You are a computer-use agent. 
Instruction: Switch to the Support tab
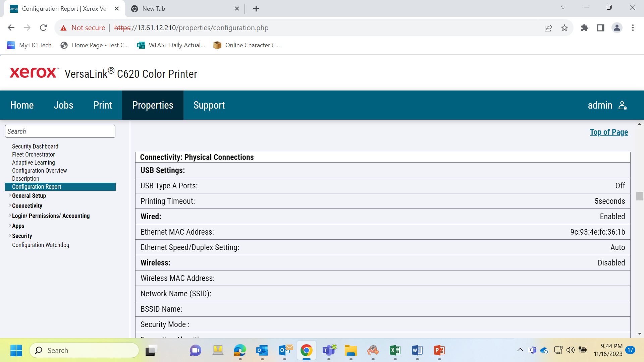point(209,105)
